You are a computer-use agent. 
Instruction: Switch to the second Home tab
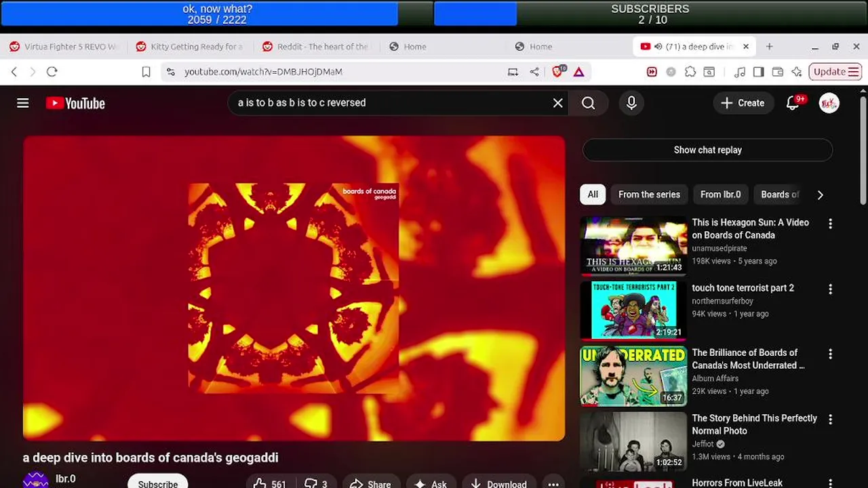click(534, 47)
